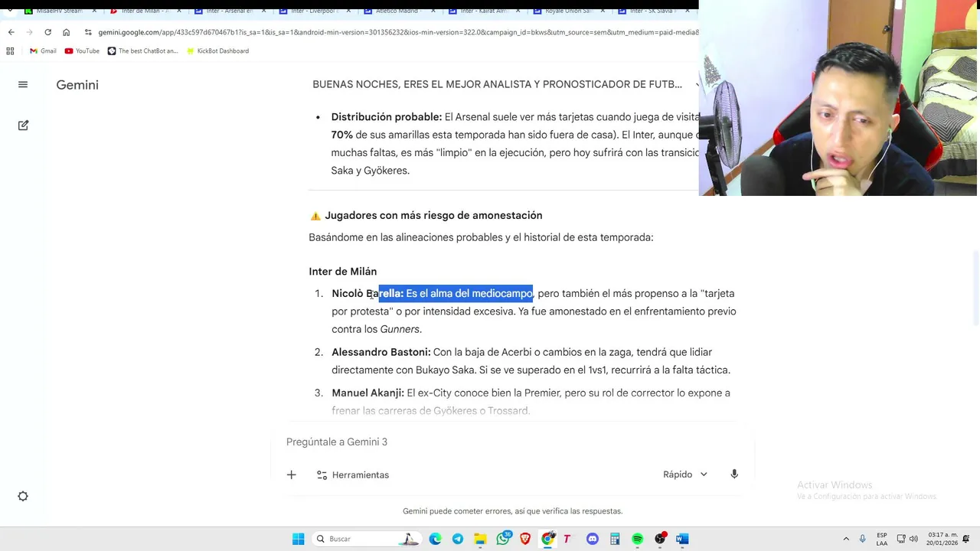Open Brave browser from the taskbar

pyautogui.click(x=525, y=539)
